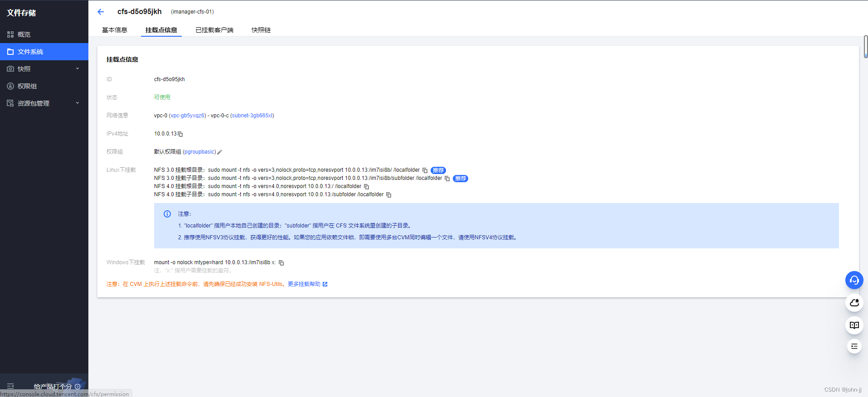Copy the Windows mount command
Image resolution: width=868 pixels, height=397 pixels.
click(x=281, y=263)
